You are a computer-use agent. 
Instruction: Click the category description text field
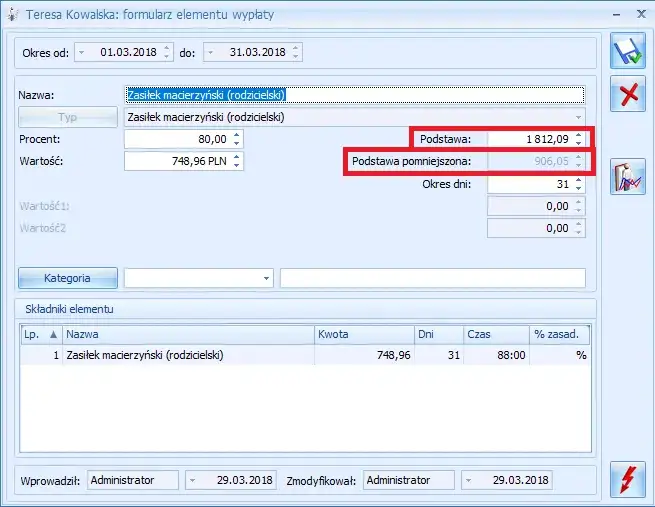coord(432,278)
